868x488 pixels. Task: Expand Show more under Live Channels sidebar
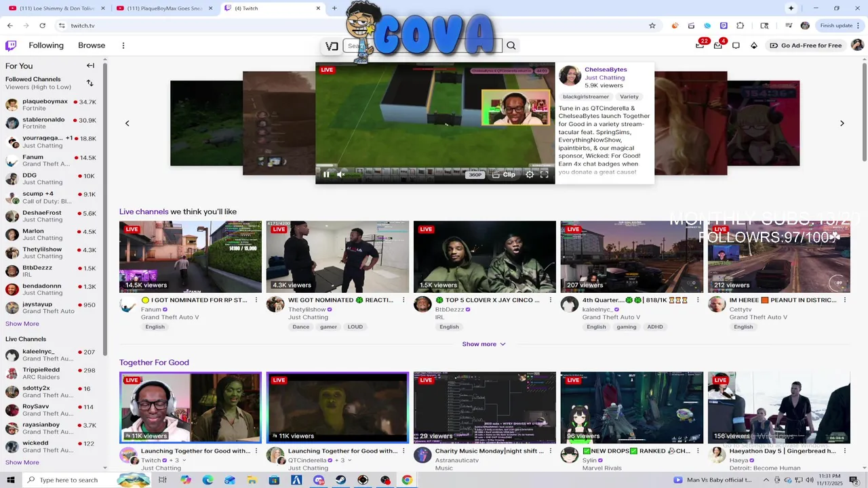[22, 462]
